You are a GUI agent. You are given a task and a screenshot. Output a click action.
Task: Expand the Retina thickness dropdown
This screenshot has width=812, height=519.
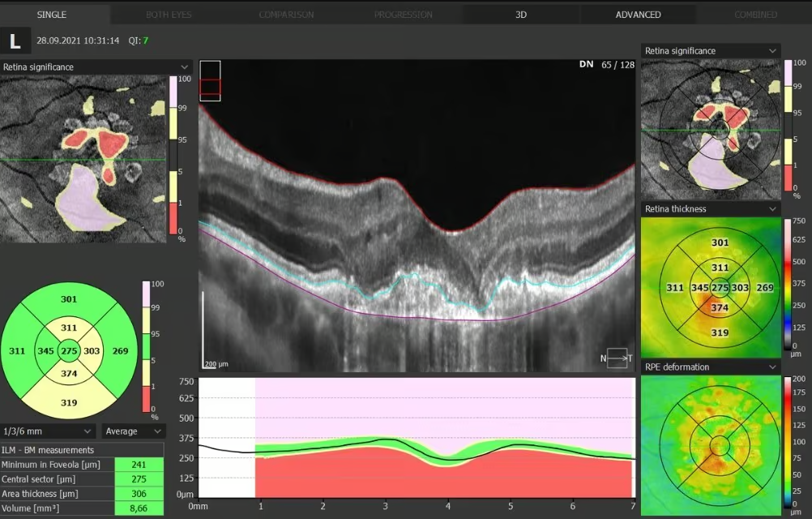click(x=711, y=208)
